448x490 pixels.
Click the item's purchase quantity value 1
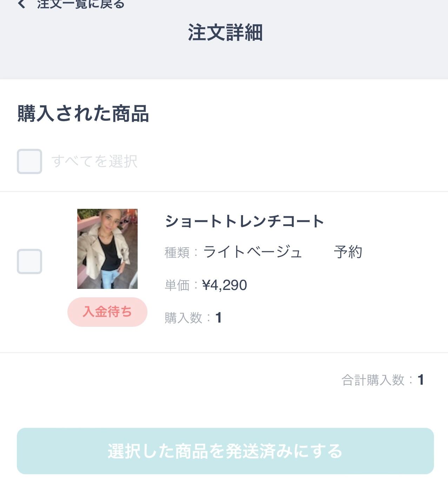click(x=218, y=318)
